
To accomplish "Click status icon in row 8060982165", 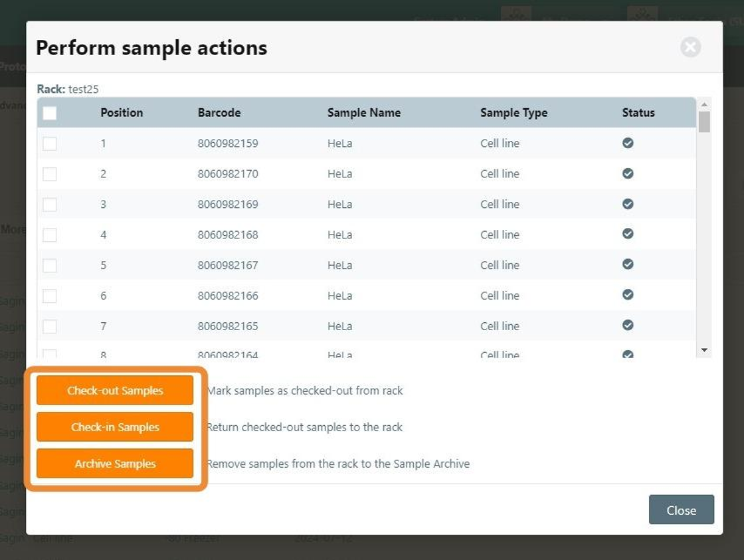I will point(628,325).
